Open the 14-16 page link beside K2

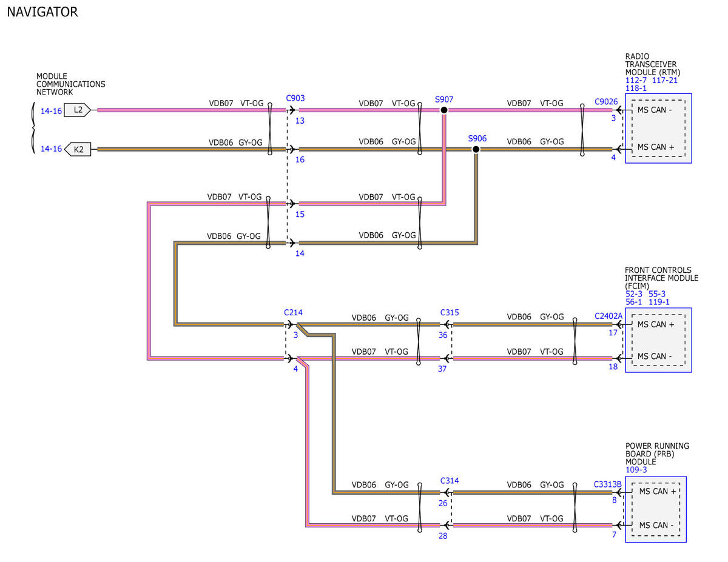51,149
